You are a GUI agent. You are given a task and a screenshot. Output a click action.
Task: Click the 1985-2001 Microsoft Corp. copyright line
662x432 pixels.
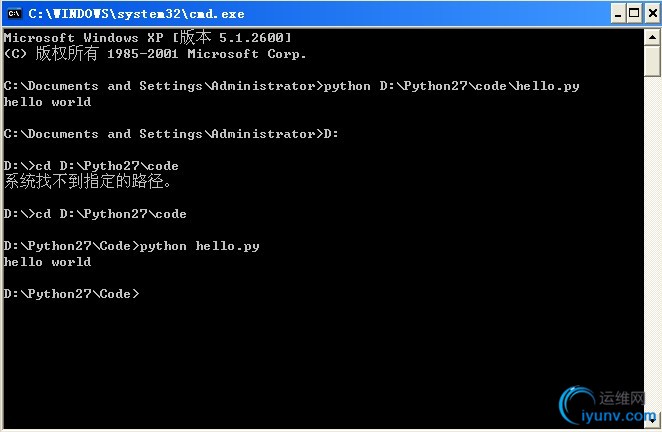tap(155, 54)
